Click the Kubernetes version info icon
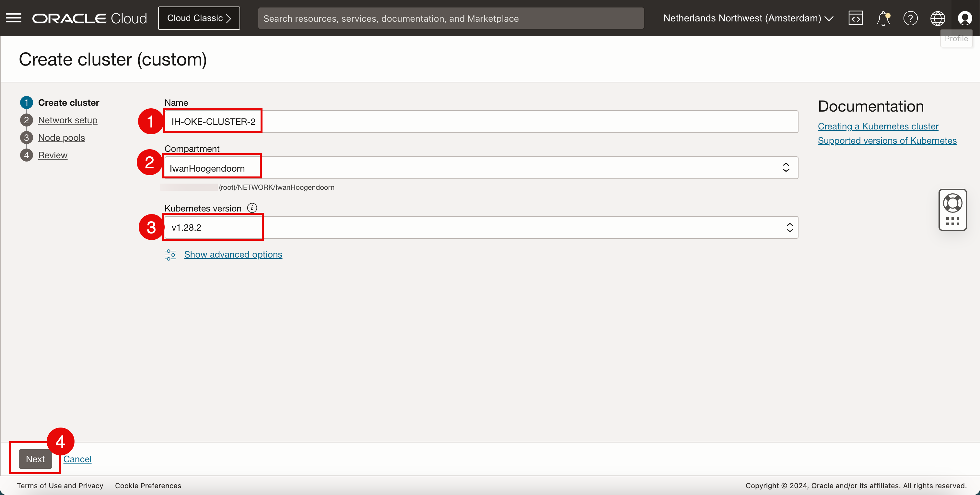The width and height of the screenshot is (980, 495). 252,208
